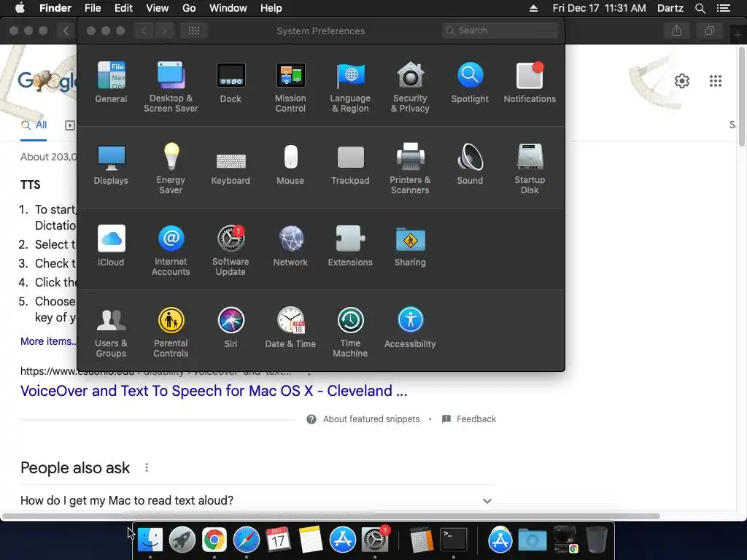Open Internet Accounts pane
This screenshot has height=560, width=747.
click(171, 251)
